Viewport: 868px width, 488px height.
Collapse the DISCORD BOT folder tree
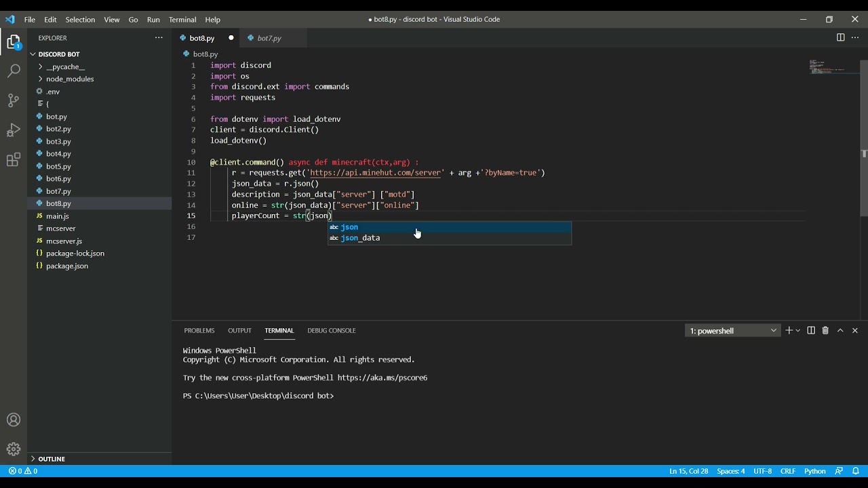click(59, 54)
